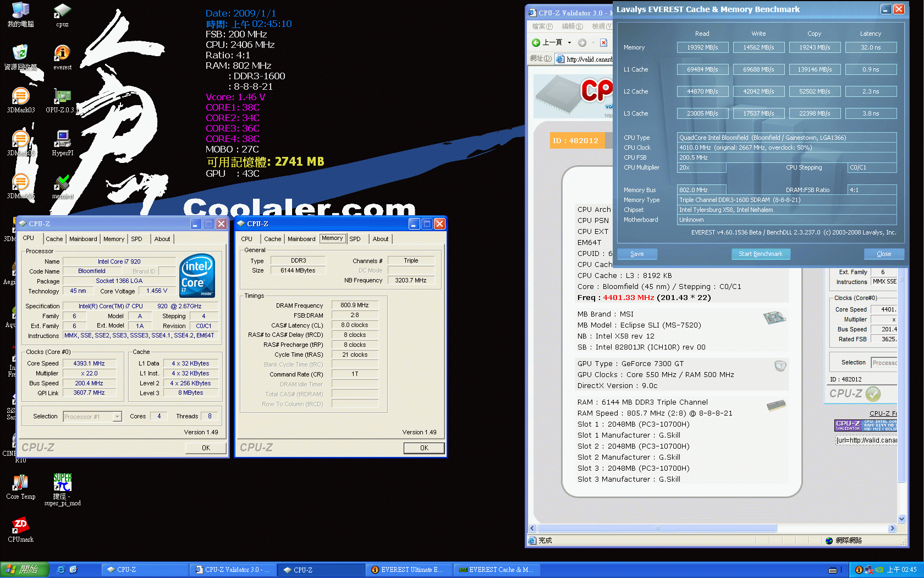924x578 pixels.
Task: Click Save in EVEREST benchmark window
Action: pos(637,254)
